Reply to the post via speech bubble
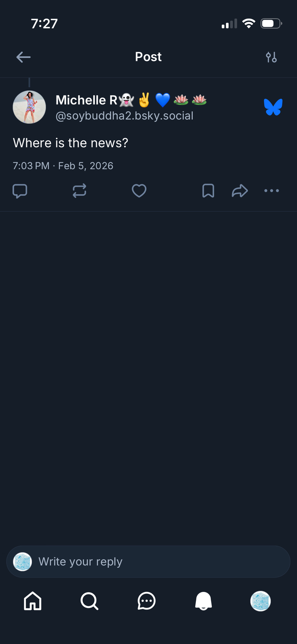The height and width of the screenshot is (644, 297). [20, 191]
